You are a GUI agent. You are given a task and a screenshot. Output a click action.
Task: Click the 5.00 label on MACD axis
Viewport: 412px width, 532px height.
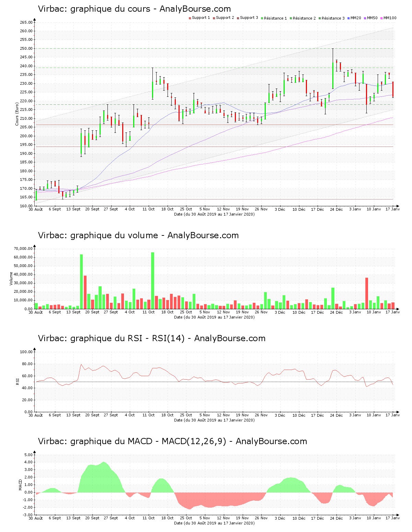pyautogui.click(x=29, y=455)
